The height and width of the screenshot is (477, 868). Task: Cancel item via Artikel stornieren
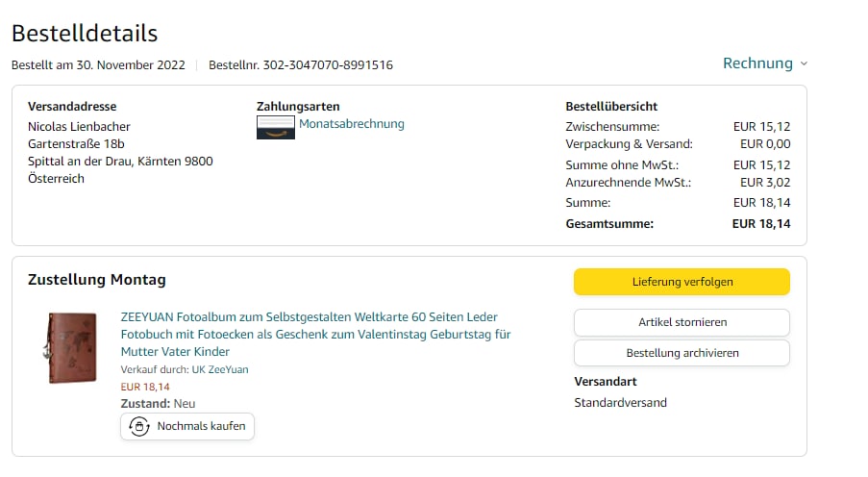coord(682,322)
